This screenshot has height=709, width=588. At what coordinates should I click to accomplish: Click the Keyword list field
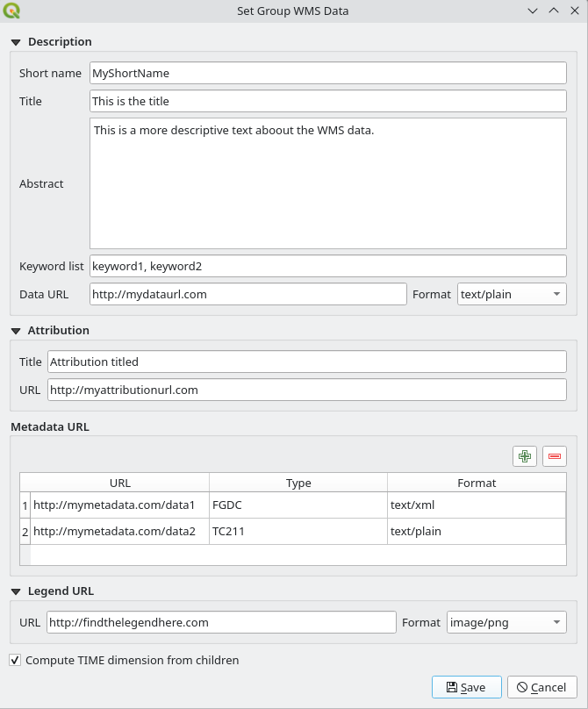click(327, 265)
